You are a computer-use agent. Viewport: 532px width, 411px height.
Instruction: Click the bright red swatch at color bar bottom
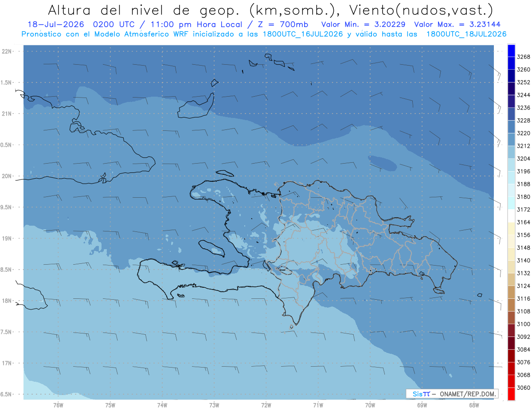[511, 394]
